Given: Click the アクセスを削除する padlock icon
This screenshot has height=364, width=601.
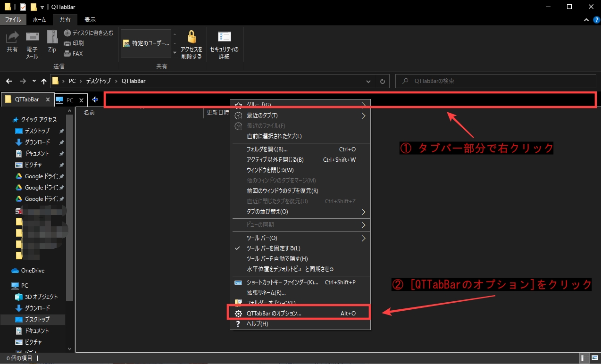Looking at the screenshot, I should coord(192,37).
